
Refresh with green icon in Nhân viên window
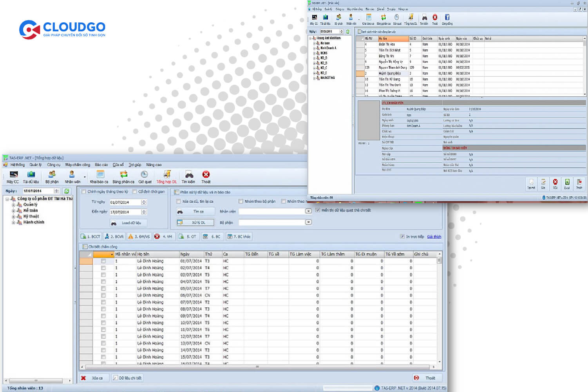coord(347,31)
